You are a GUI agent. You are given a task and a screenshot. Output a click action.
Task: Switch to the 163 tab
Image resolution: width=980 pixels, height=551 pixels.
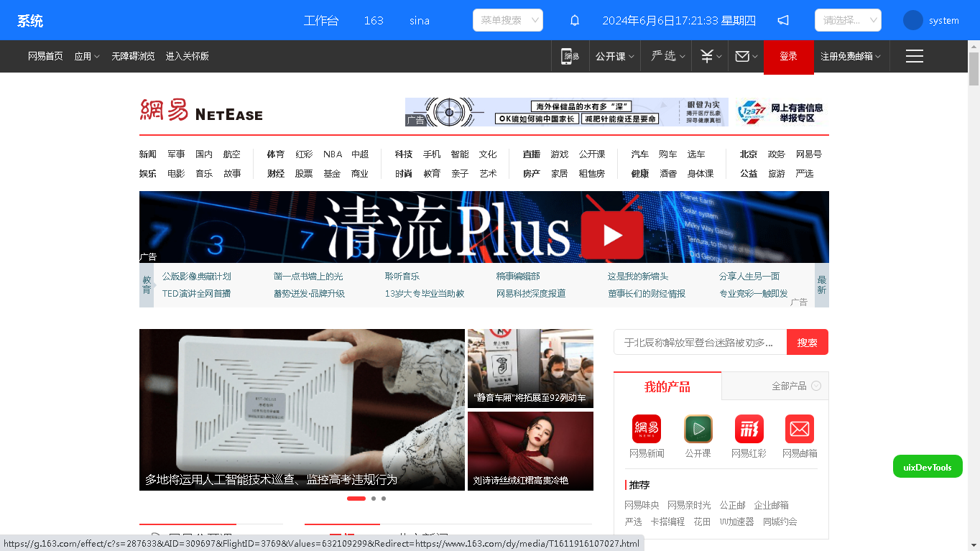click(x=374, y=20)
